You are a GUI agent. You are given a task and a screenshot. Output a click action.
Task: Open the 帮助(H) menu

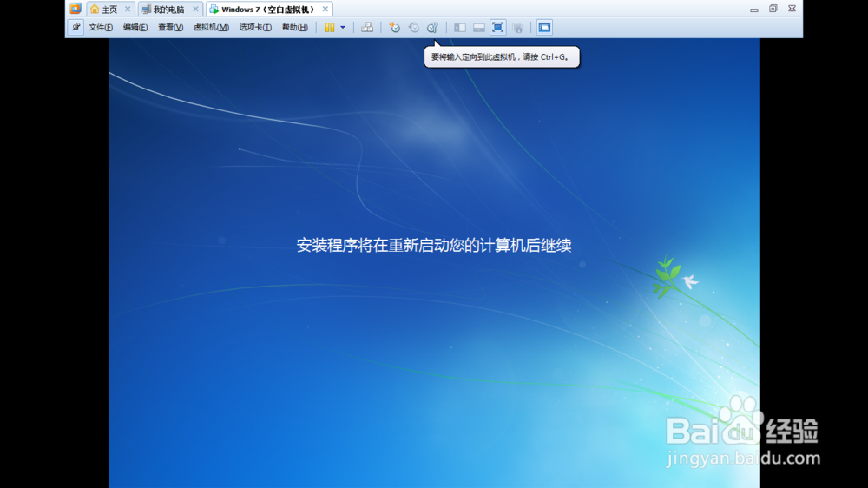point(295,27)
